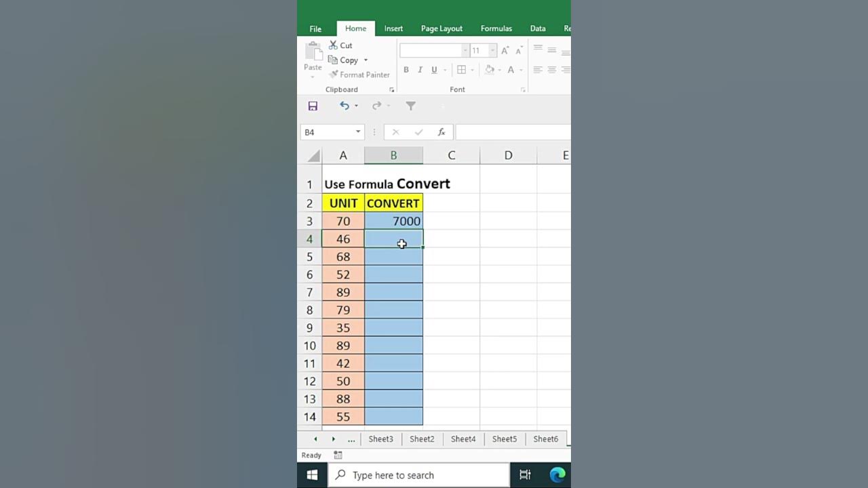Click top align icon
The width and height of the screenshot is (868, 488).
(x=538, y=49)
